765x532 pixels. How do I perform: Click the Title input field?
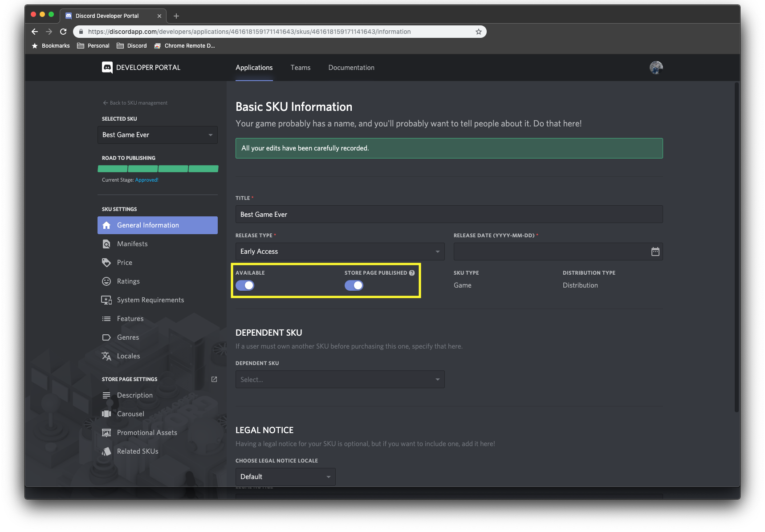449,214
